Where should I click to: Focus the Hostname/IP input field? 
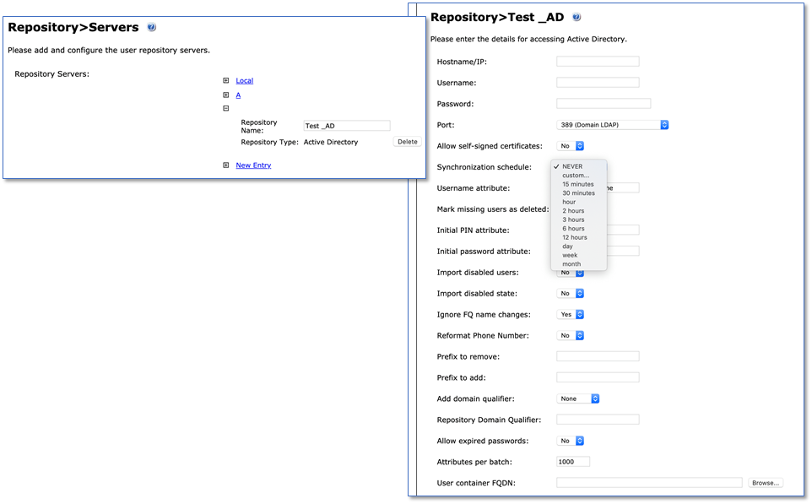(598, 62)
